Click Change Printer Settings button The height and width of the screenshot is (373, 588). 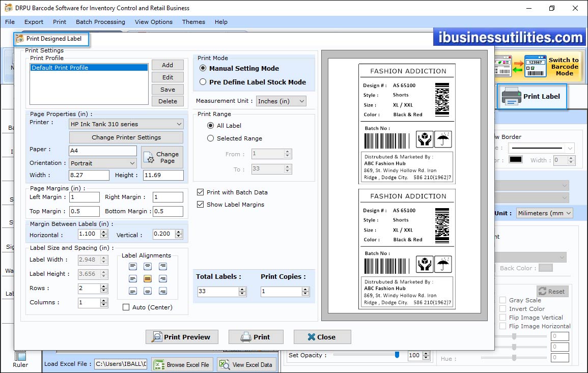(126, 137)
